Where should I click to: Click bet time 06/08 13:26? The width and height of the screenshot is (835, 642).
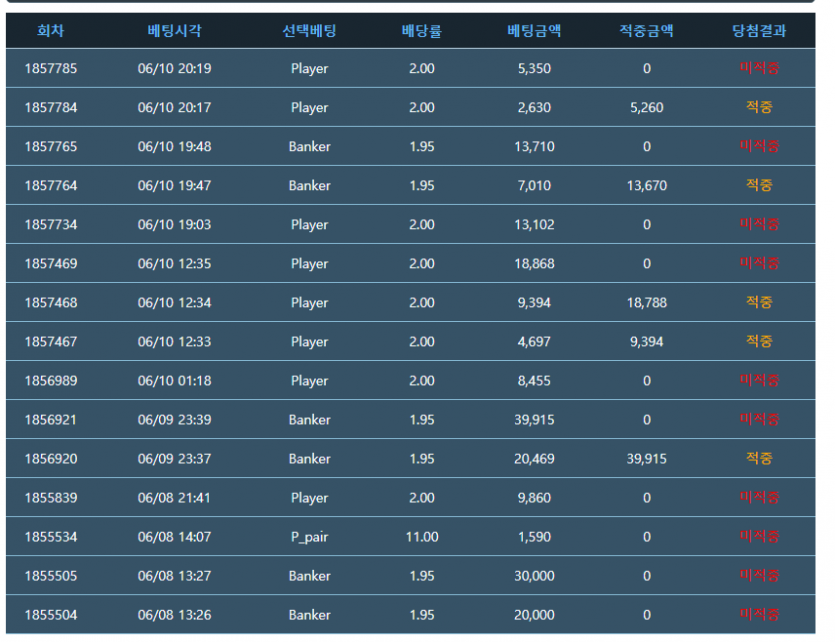point(174,615)
